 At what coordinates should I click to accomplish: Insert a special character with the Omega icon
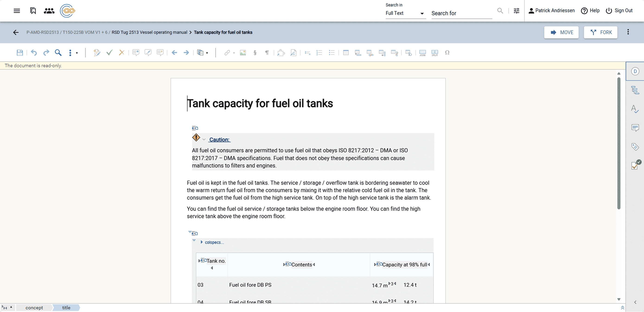coord(447,53)
